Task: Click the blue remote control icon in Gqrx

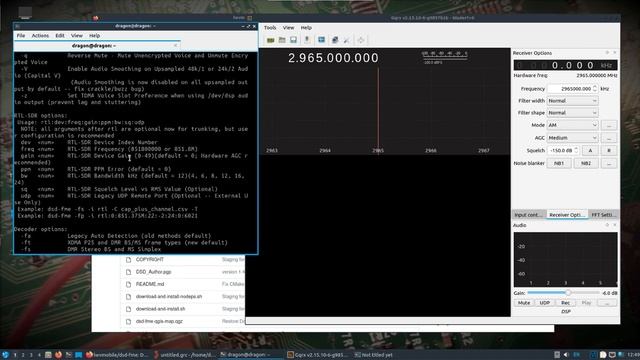Action: coord(321,40)
